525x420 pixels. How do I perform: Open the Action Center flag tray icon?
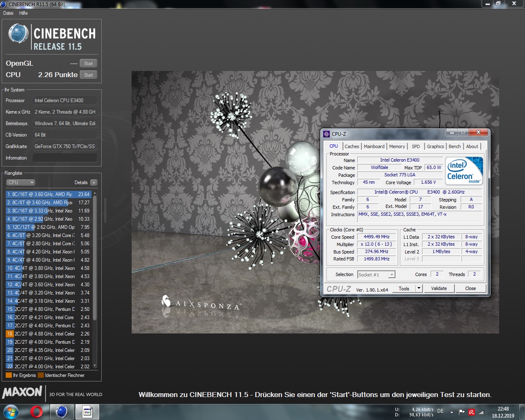pos(461,412)
